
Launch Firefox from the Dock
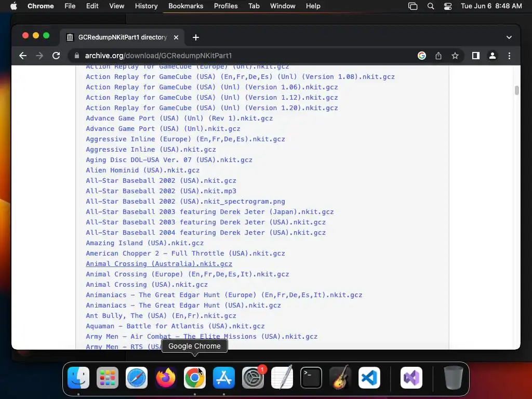click(166, 378)
